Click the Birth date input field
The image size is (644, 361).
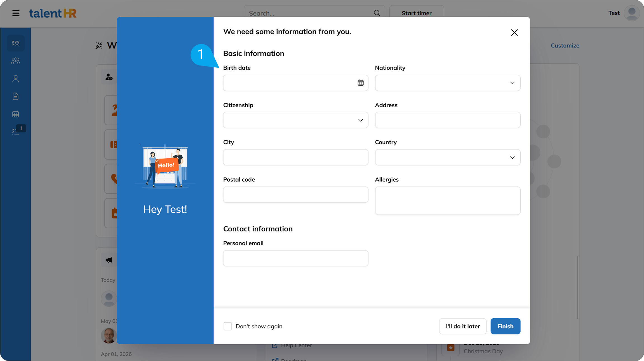pos(296,83)
